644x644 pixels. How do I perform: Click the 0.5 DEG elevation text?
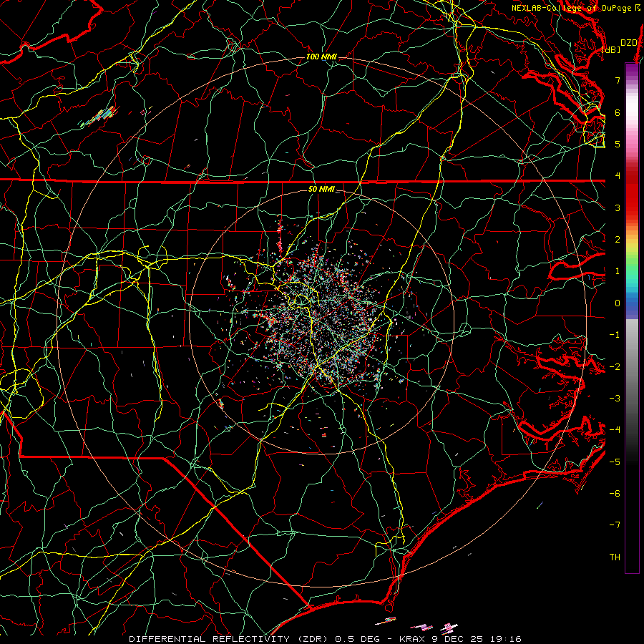(358, 639)
